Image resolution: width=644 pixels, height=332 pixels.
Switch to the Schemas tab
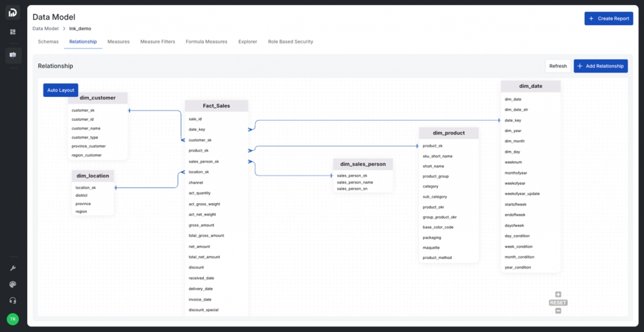point(48,41)
